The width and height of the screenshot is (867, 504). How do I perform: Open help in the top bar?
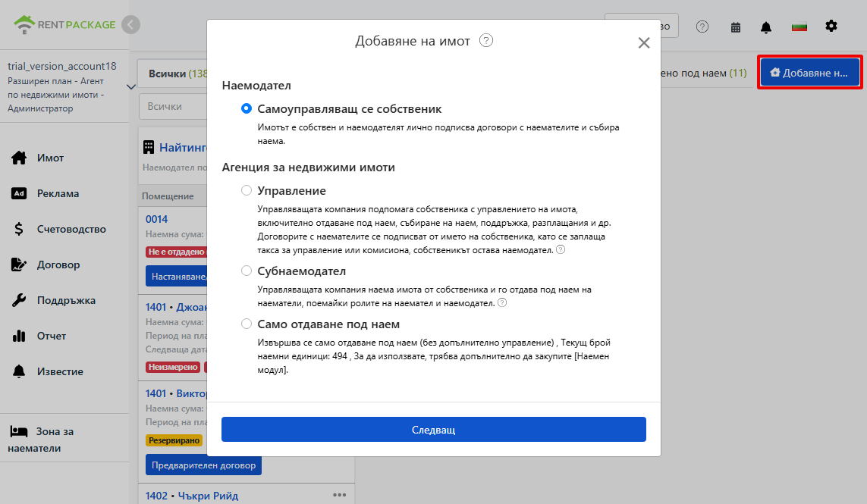702,27
